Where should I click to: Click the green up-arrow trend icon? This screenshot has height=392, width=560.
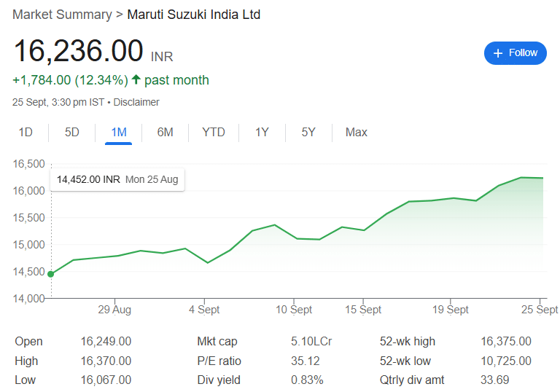click(136, 79)
